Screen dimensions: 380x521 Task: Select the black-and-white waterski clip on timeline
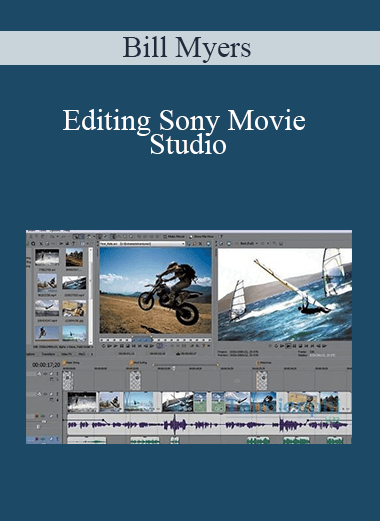click(x=82, y=402)
